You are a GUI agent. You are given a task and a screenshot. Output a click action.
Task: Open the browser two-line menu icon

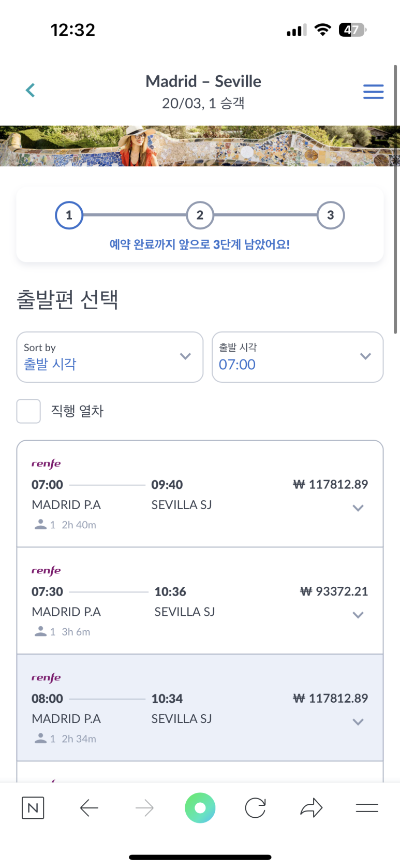point(367,807)
